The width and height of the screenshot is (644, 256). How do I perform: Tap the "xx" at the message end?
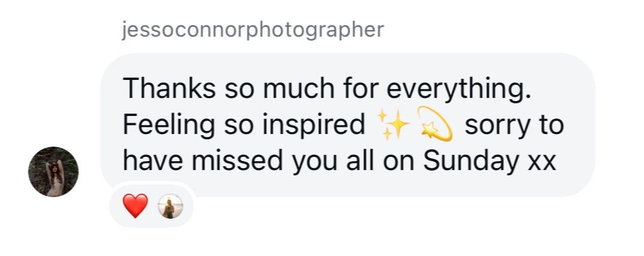541,163
